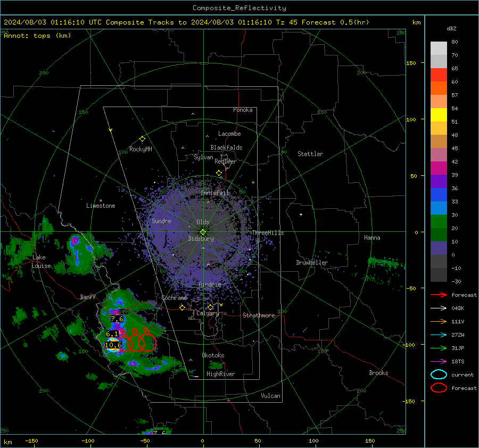
Task: Click the Ponoka town label
Action: (x=243, y=110)
